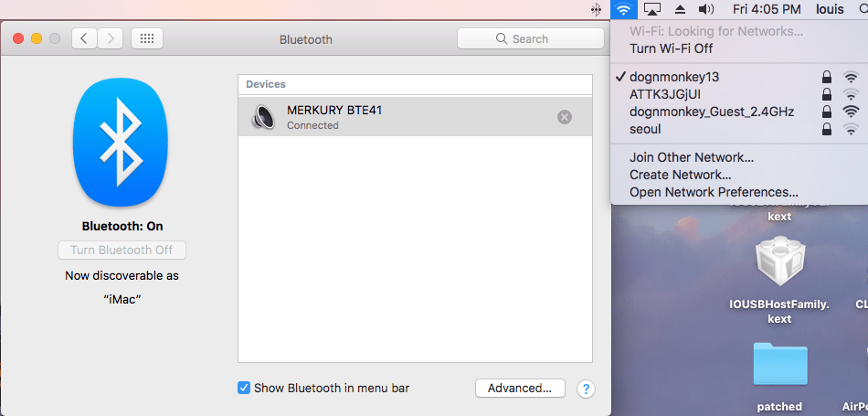Click the AirPlay display icon in menu bar
Image resolution: width=868 pixels, height=416 pixels.
point(651,9)
